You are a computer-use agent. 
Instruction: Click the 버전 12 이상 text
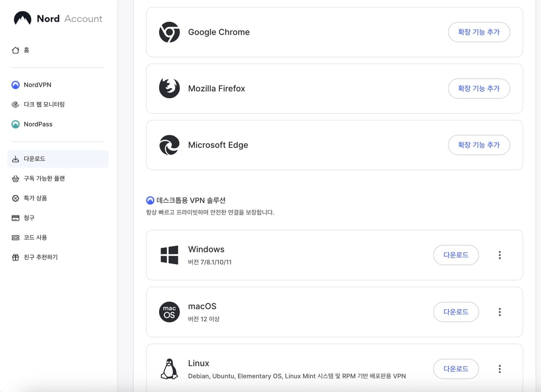203,319
